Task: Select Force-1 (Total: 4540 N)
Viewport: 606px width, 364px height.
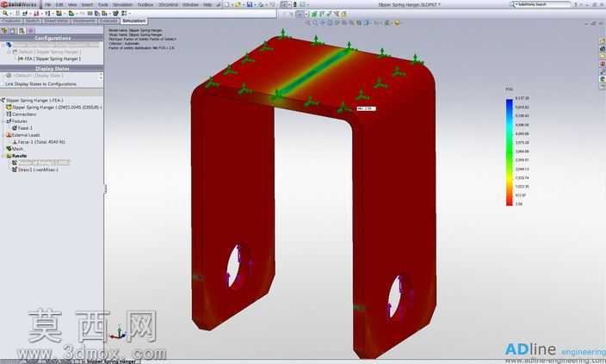Action: coord(41,142)
